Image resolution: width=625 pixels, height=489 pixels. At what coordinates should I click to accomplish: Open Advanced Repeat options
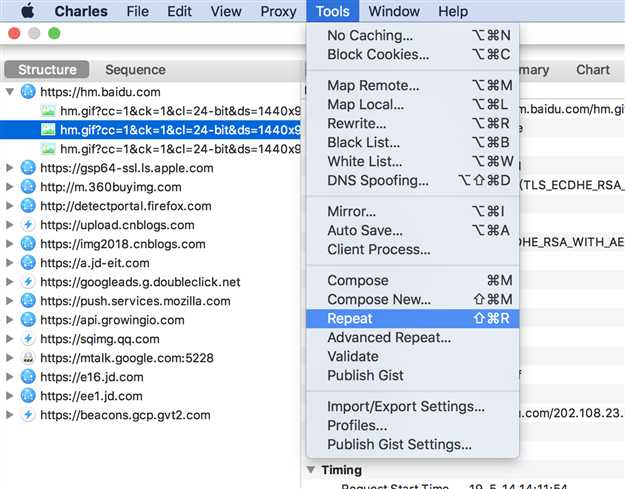413,338
